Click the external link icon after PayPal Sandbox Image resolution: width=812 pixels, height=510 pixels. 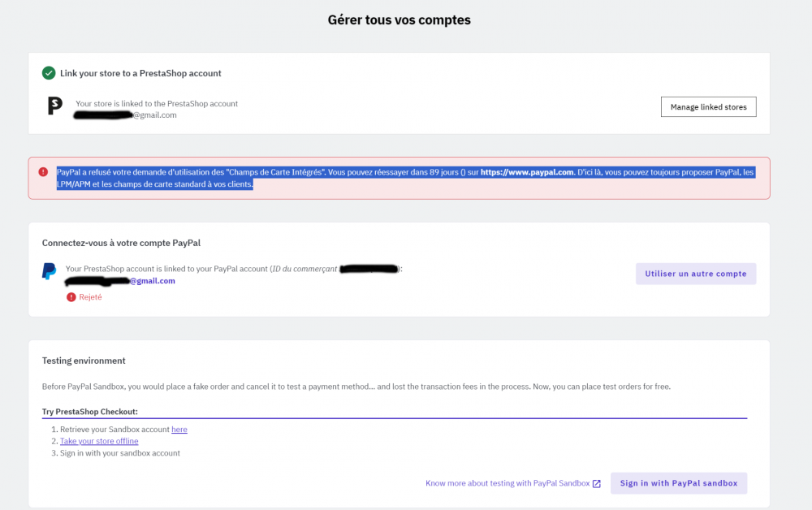[597, 483]
